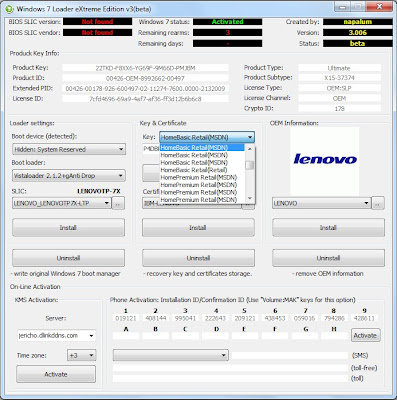The height and width of the screenshot is (400, 397).
Task: Click Installation ID field 9 with 428611
Action: coord(364,318)
